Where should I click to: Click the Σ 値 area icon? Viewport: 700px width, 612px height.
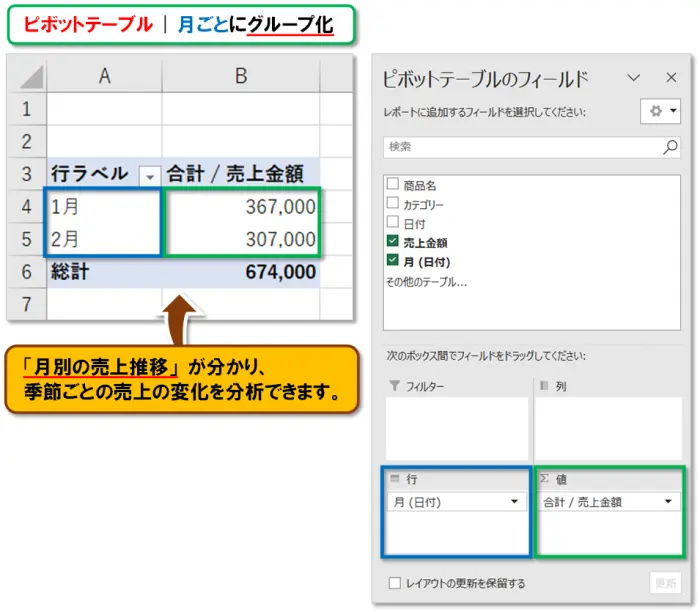click(x=544, y=479)
